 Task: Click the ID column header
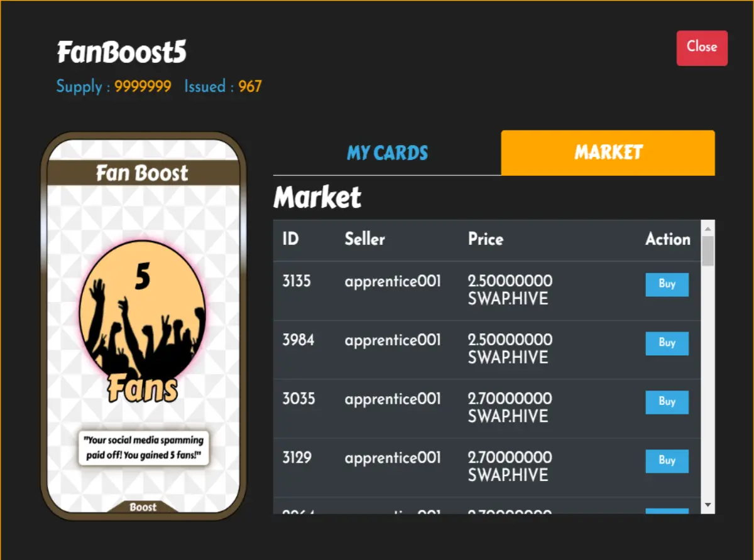[x=290, y=239]
